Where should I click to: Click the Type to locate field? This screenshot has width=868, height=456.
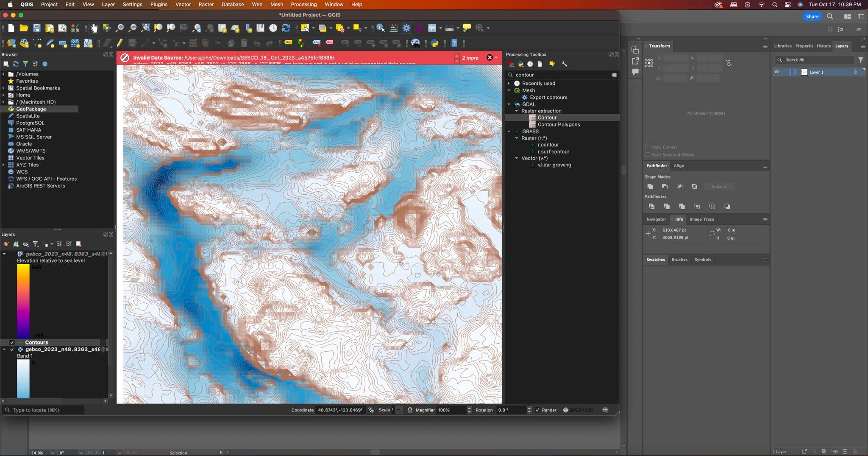pyautogui.click(x=43, y=410)
